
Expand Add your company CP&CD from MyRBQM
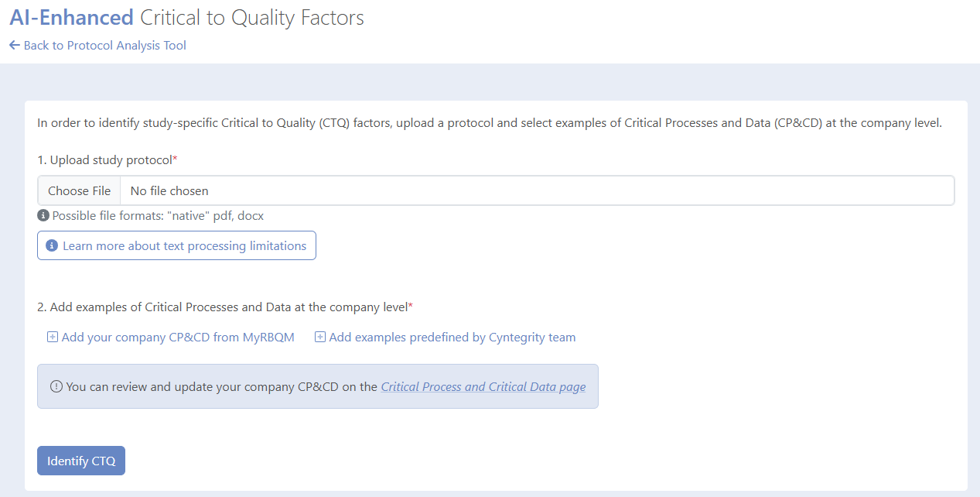pos(171,338)
